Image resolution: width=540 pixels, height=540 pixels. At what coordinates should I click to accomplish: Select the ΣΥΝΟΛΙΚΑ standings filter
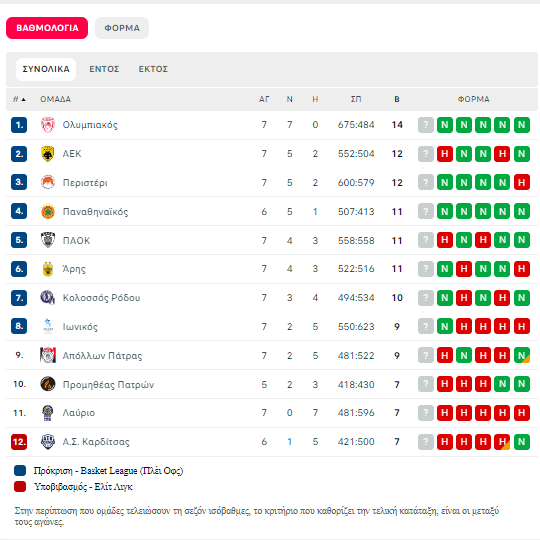tap(46, 69)
